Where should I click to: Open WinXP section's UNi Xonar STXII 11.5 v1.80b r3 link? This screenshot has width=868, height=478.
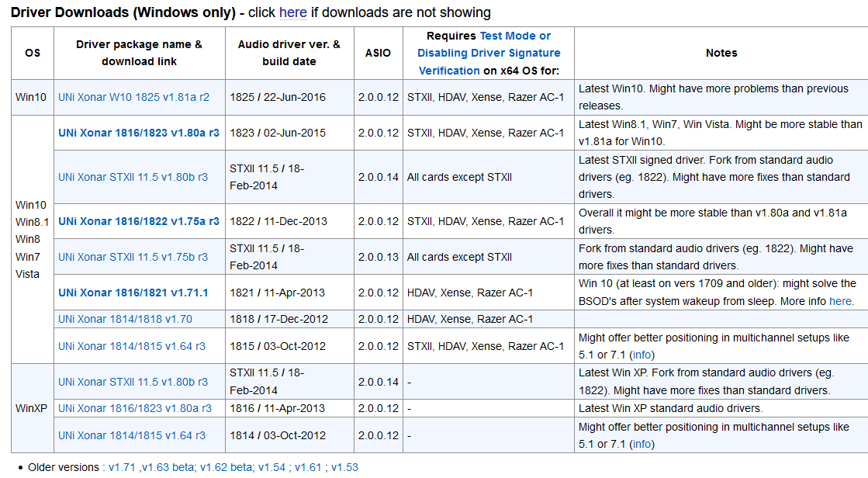pos(133,382)
